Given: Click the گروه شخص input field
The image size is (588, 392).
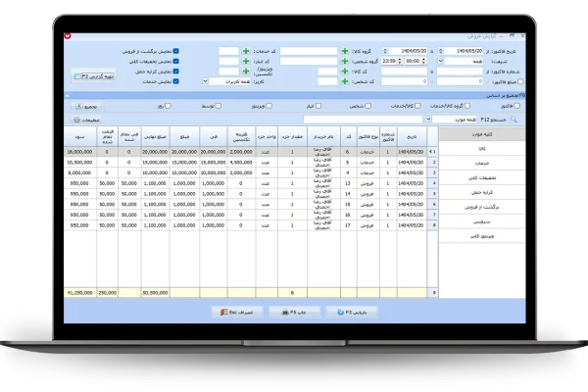Looking at the screenshot, I should (309, 61).
